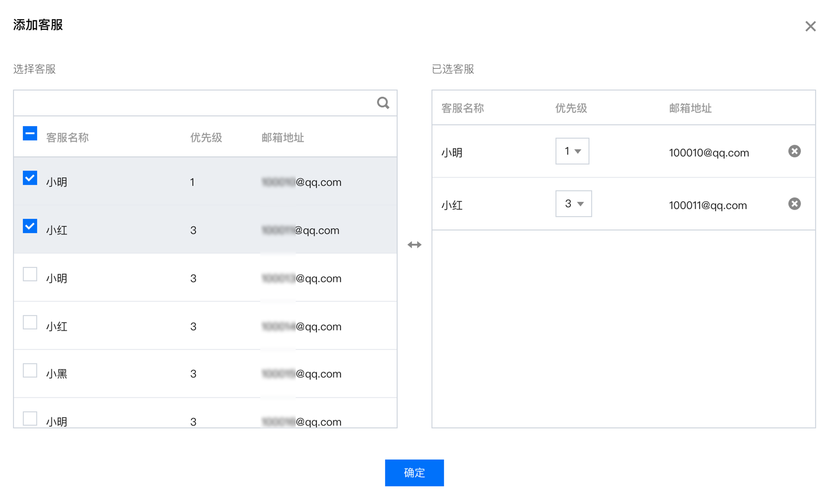
Task: Uncheck the checked 小红 row
Action: point(30,226)
